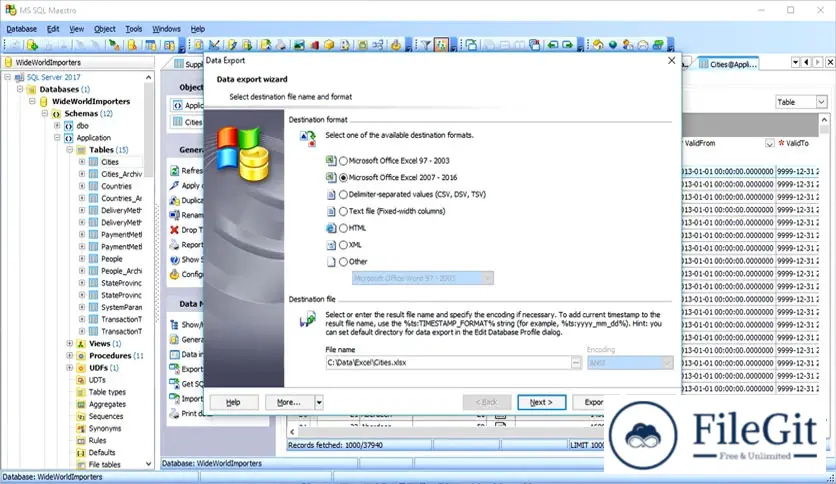Screen dimensions: 836x484
Task: Click the file name browse (...) button
Action: 576,363
